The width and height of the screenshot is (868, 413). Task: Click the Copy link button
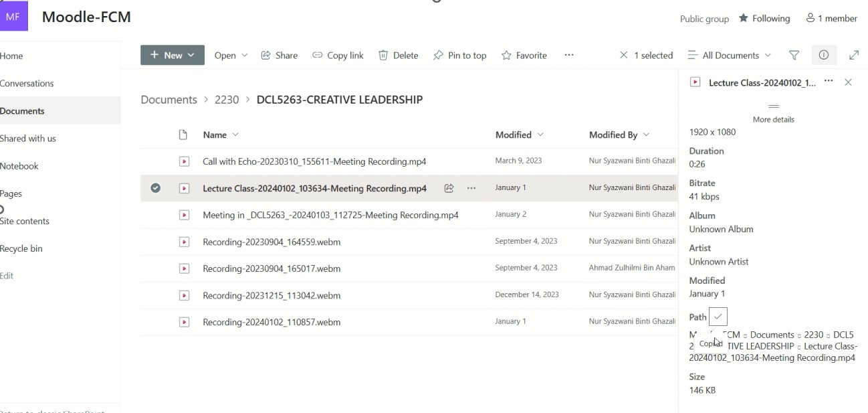(x=338, y=56)
